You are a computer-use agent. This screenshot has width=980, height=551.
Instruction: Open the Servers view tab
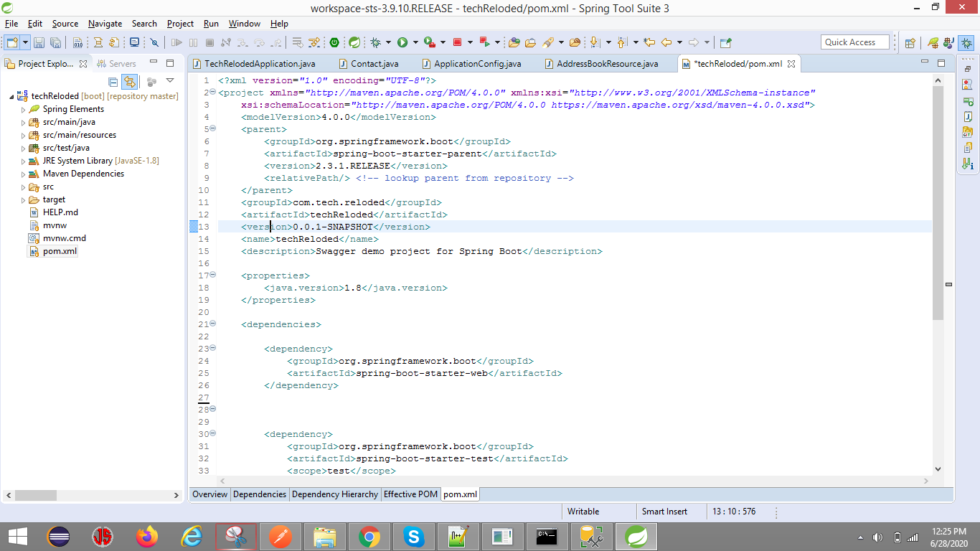pos(117,64)
